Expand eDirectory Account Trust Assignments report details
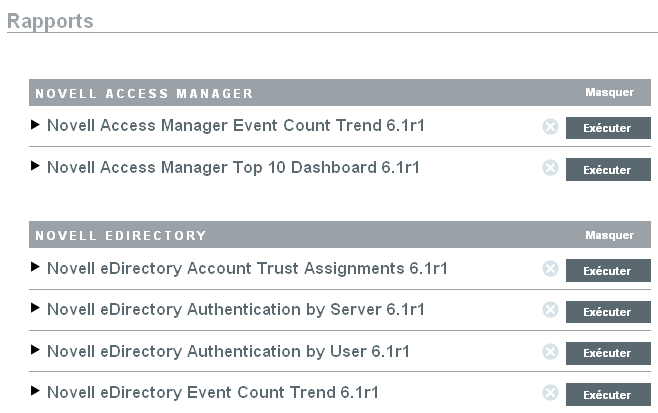This screenshot has height=413, width=658. click(36, 268)
